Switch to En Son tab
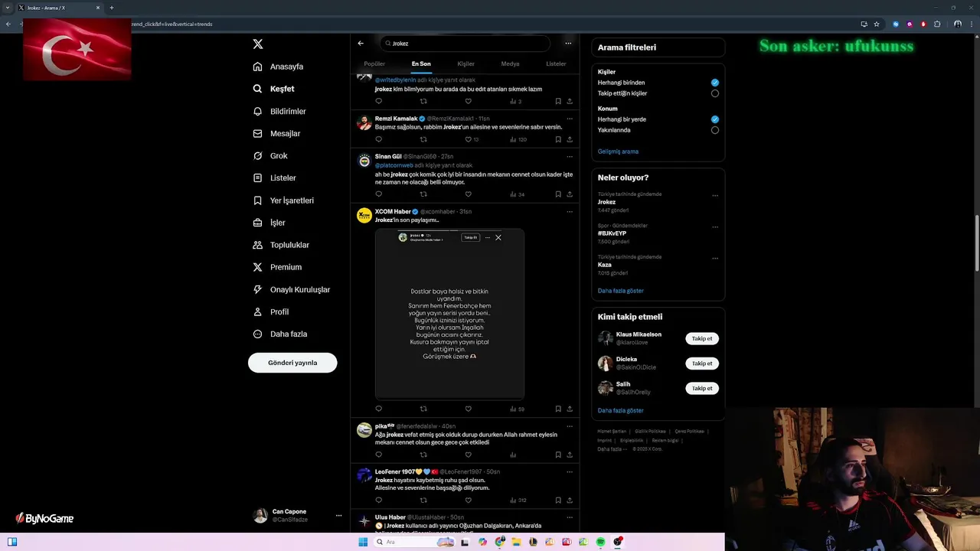This screenshot has height=551, width=980. coord(421,64)
